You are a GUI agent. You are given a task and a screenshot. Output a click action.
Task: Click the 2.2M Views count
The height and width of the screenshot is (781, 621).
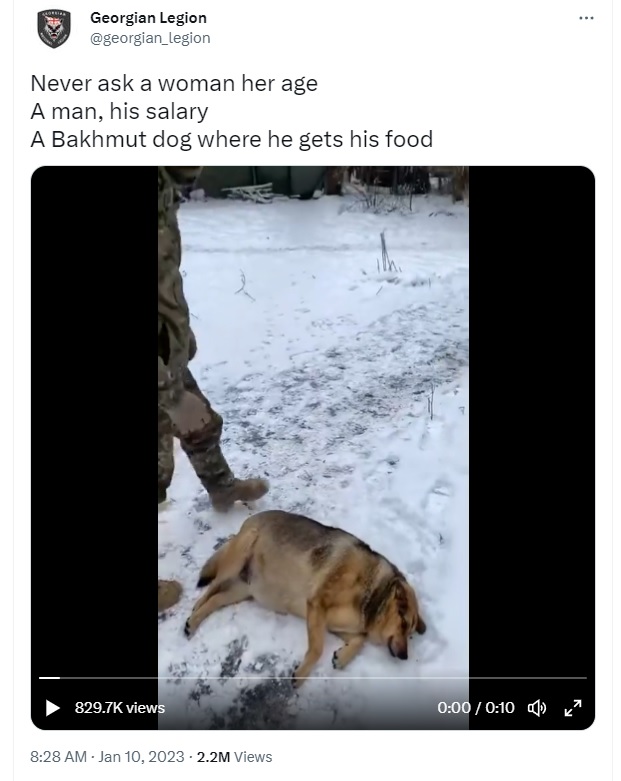coord(235,757)
